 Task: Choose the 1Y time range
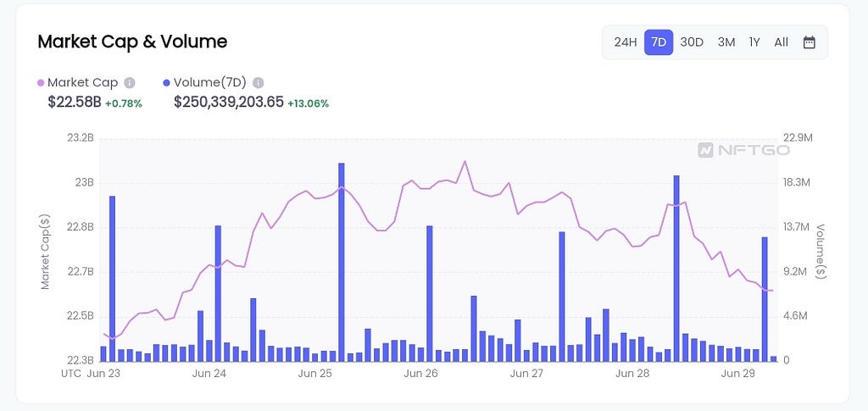pos(754,42)
